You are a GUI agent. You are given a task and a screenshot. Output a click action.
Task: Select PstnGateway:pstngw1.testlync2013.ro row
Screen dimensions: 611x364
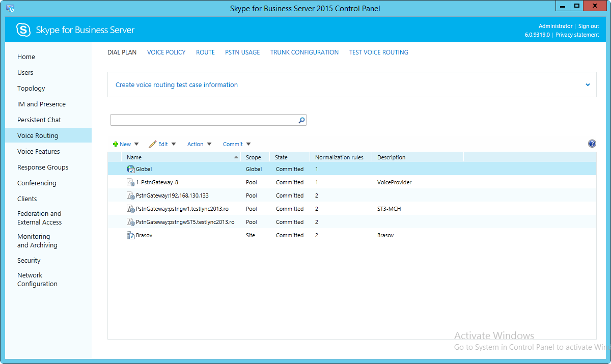[352, 209]
